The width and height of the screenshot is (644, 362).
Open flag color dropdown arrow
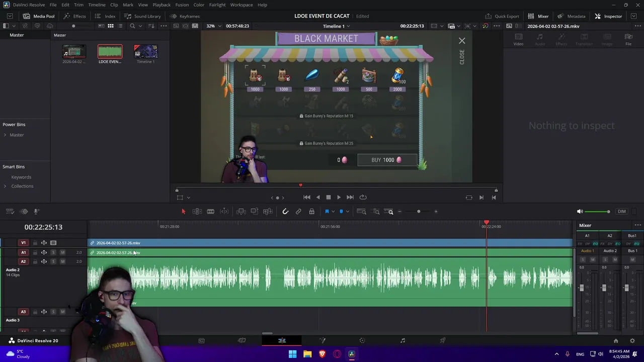[x=333, y=212]
